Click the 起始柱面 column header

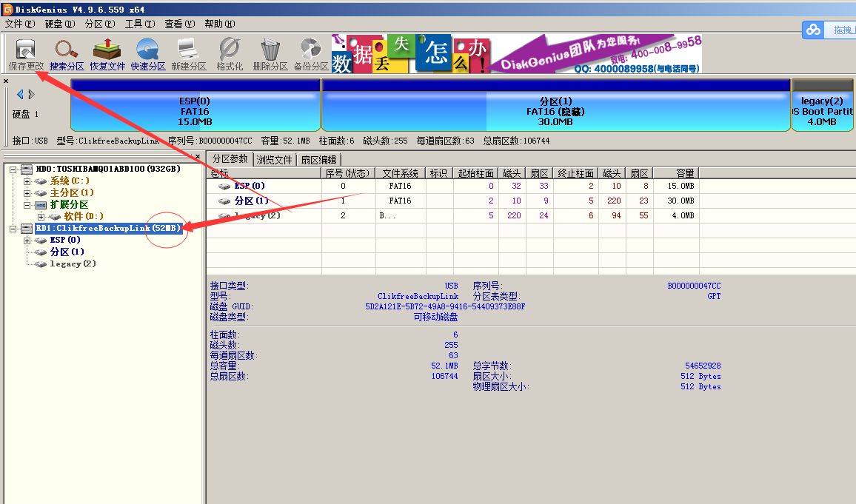tap(475, 173)
